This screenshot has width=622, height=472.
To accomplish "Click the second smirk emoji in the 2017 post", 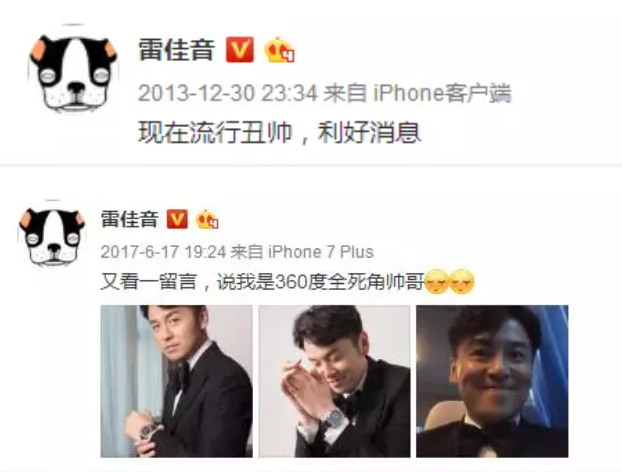I will (x=462, y=281).
